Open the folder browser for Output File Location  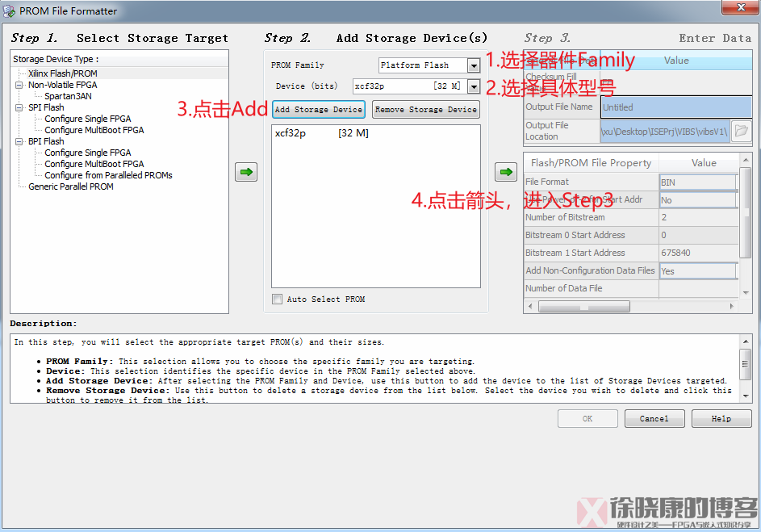(741, 132)
